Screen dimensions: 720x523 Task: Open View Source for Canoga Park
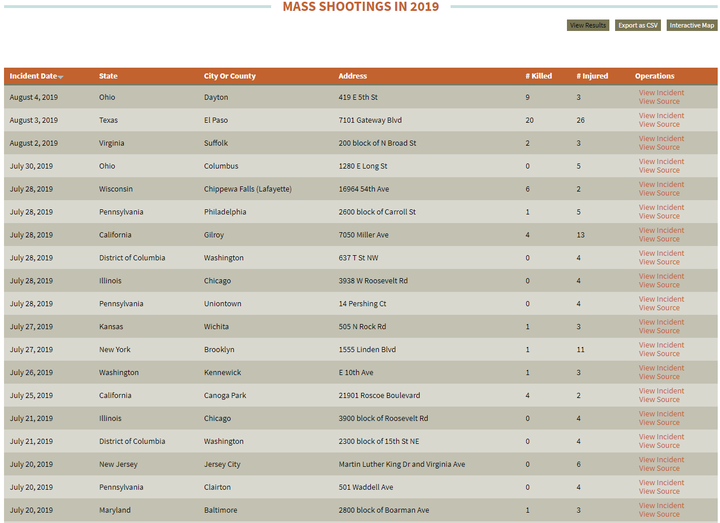(659, 400)
